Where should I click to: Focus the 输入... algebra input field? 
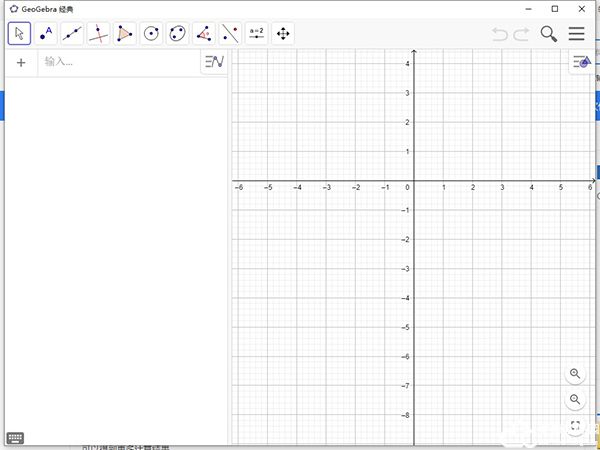(x=119, y=62)
